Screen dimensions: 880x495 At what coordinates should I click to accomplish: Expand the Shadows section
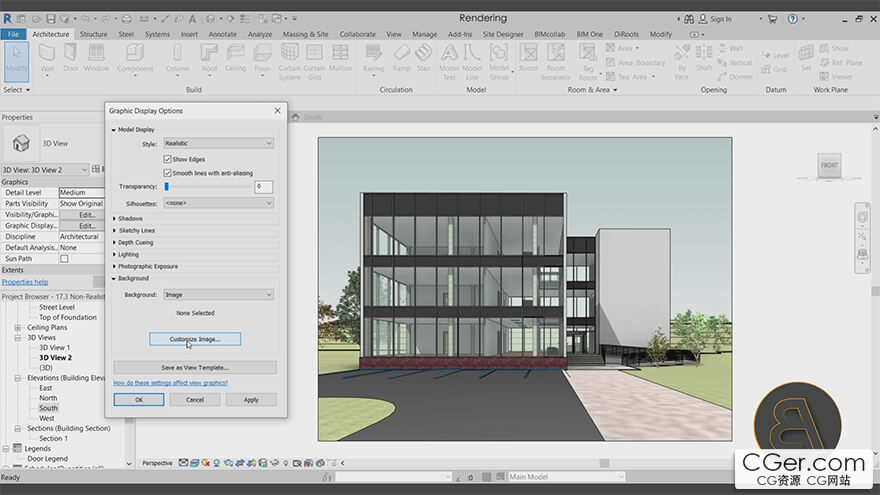coord(130,218)
